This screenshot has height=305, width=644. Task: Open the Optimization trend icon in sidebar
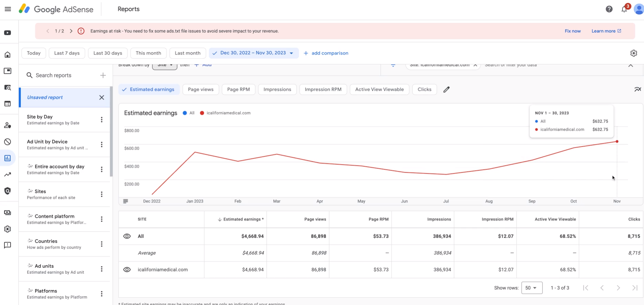click(x=8, y=174)
